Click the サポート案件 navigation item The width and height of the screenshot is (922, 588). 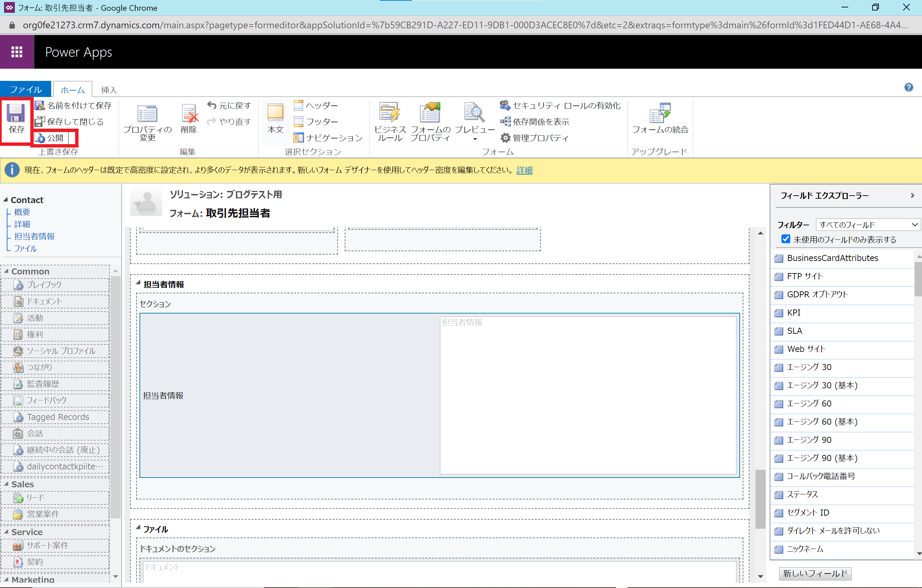pos(56,545)
